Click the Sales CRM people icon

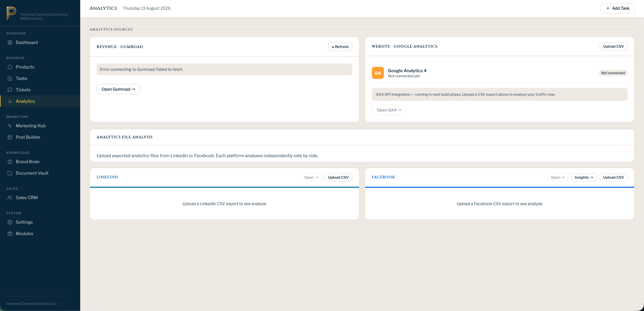pos(10,198)
